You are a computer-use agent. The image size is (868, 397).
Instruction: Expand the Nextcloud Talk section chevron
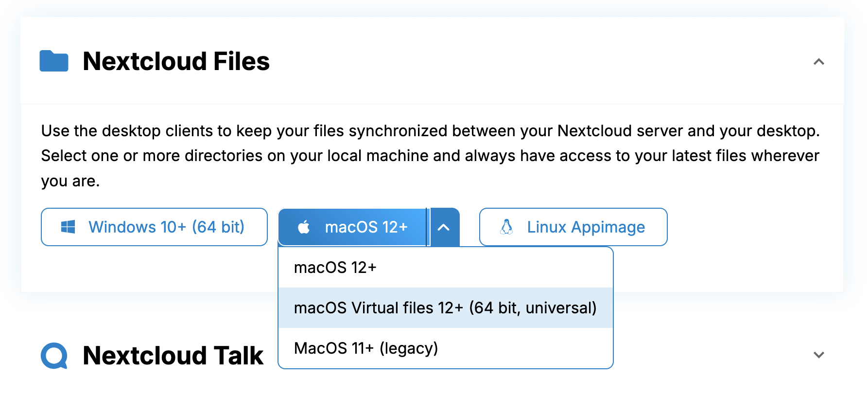point(819,355)
